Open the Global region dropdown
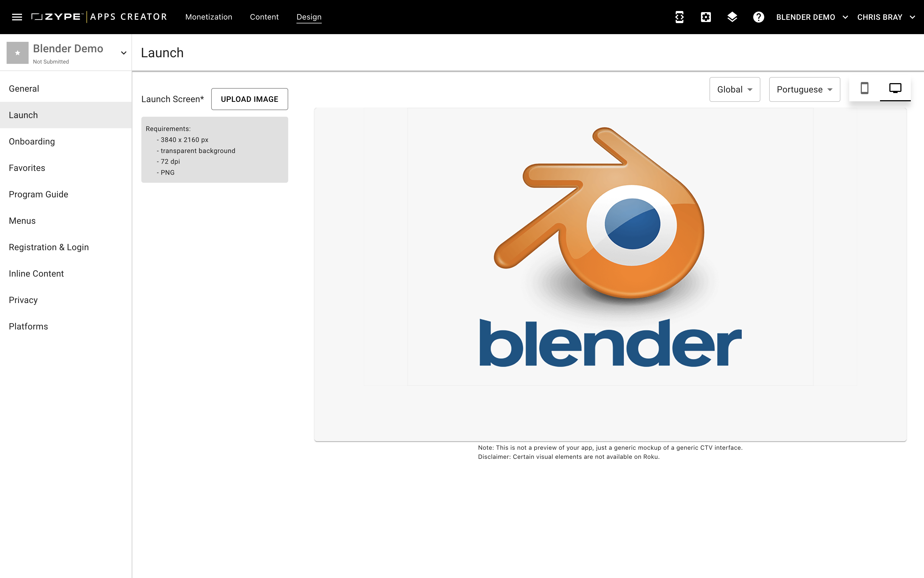 pos(735,89)
